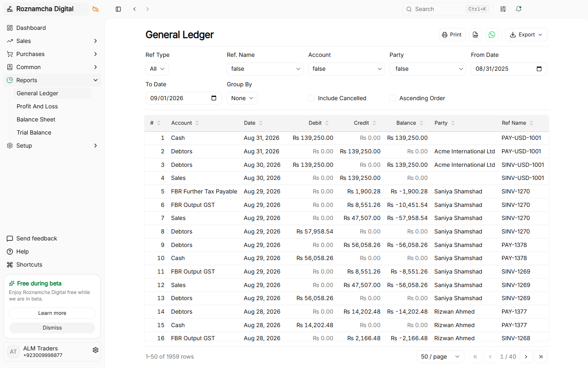The image size is (588, 368).
Task: Click Rizwan Ahmed in row 14
Action: point(454,312)
